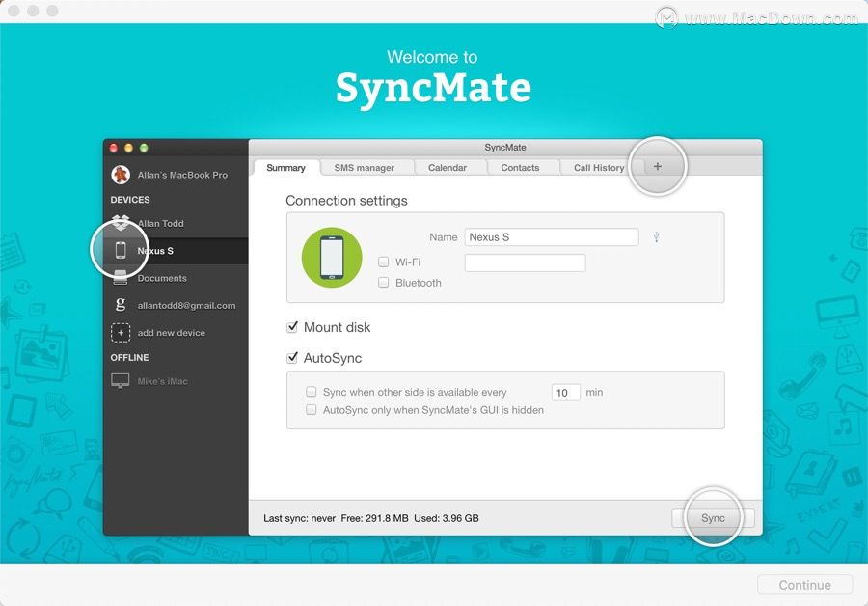Screen dimensions: 868x606
Task: Check AutoSync only when GUI hidden
Action: [312, 410]
